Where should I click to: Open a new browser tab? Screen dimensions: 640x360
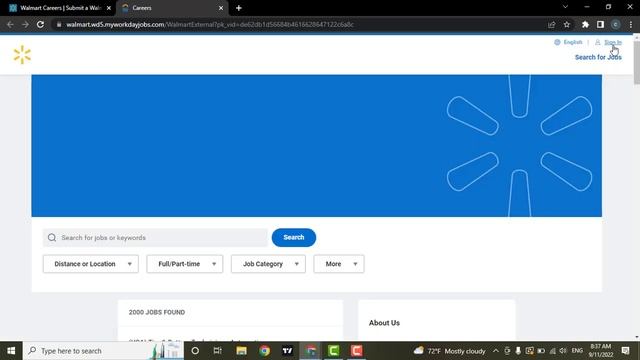pyautogui.click(x=239, y=8)
